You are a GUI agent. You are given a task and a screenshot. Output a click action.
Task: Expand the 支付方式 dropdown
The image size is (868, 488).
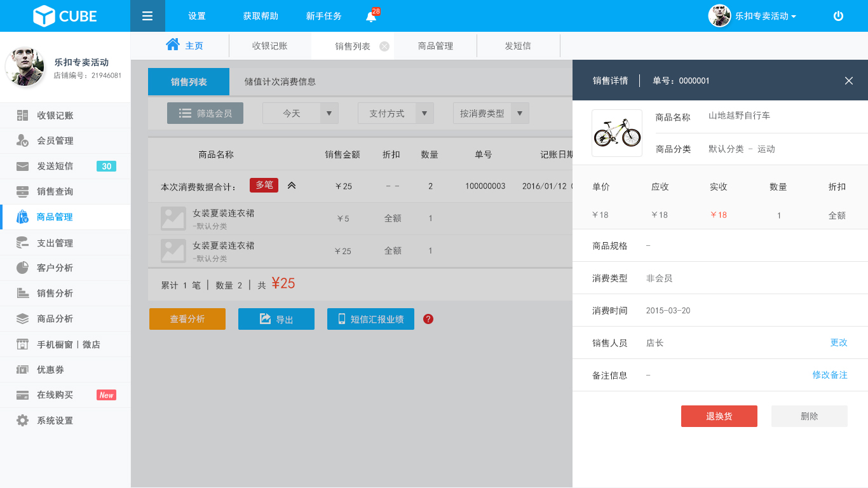tap(396, 113)
